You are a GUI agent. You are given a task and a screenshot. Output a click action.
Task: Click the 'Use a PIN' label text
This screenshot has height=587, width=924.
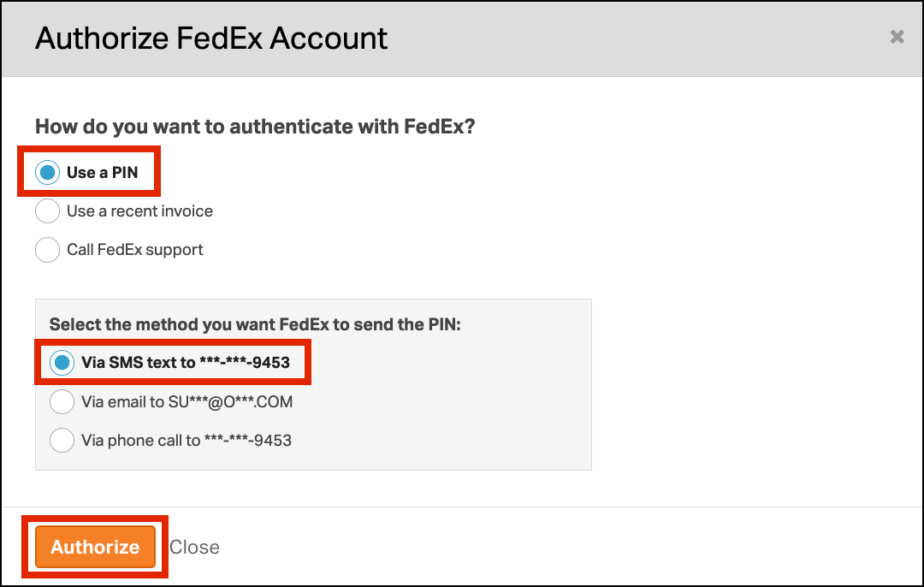pyautogui.click(x=103, y=173)
